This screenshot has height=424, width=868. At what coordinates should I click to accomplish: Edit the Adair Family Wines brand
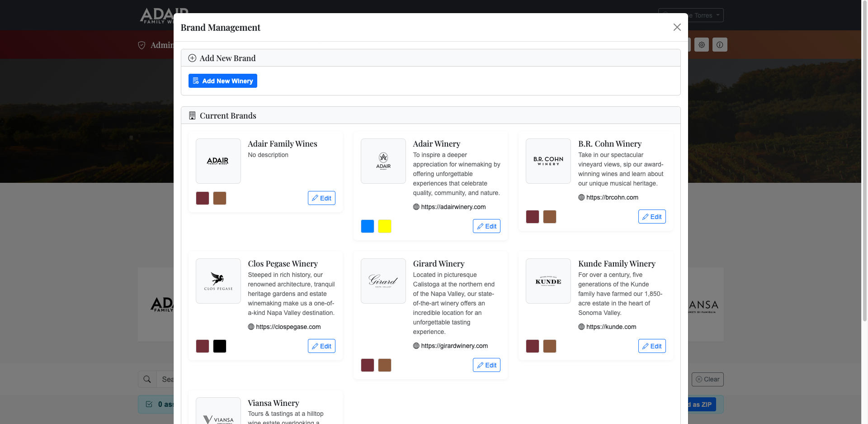pos(321,198)
